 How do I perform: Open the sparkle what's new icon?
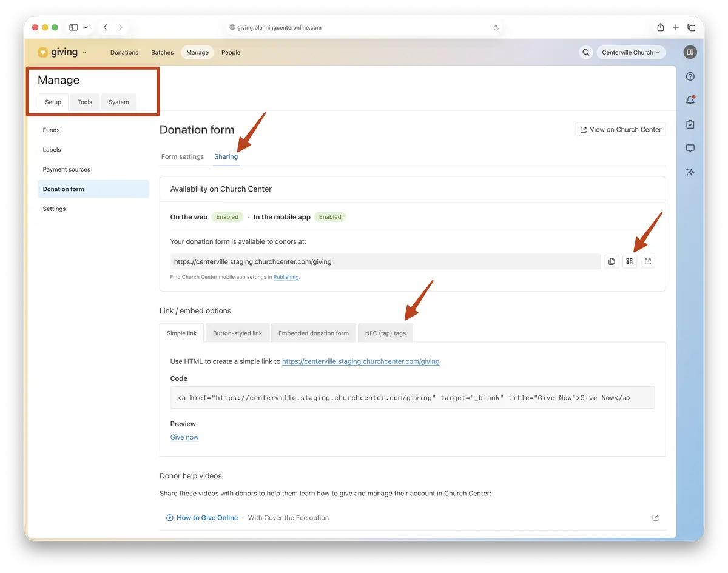tap(690, 172)
